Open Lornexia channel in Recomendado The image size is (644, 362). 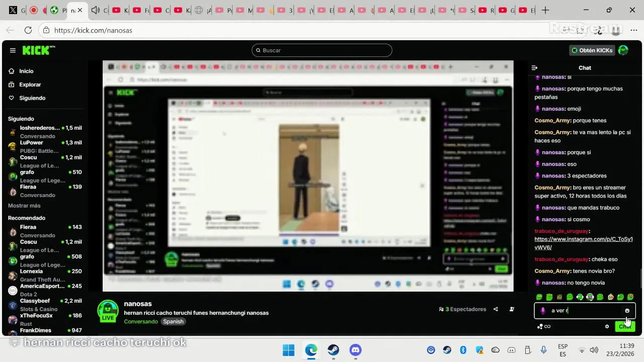tap(45, 275)
